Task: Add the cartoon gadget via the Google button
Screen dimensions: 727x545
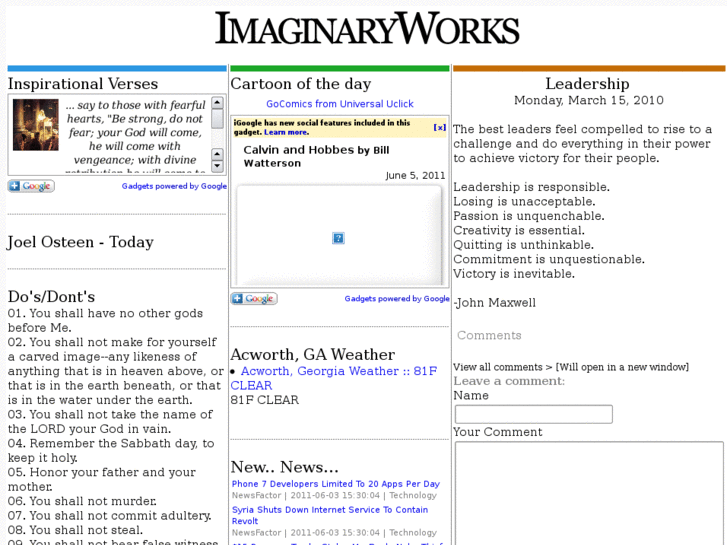Action: (x=254, y=299)
